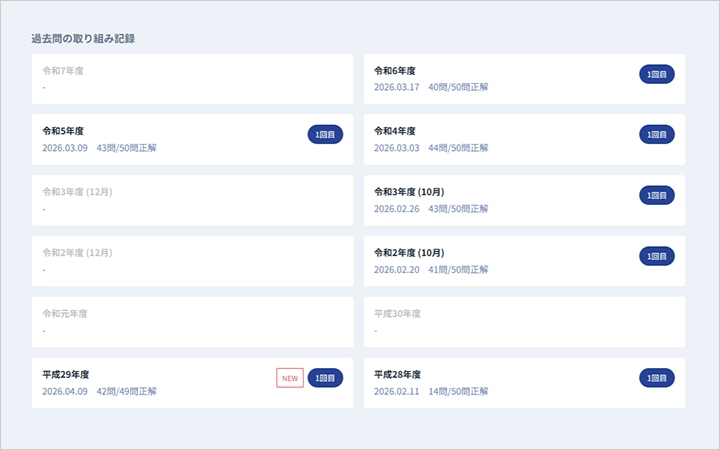
Task: Click the 1回目 badge on 令和6年度
Action: [x=656, y=73]
